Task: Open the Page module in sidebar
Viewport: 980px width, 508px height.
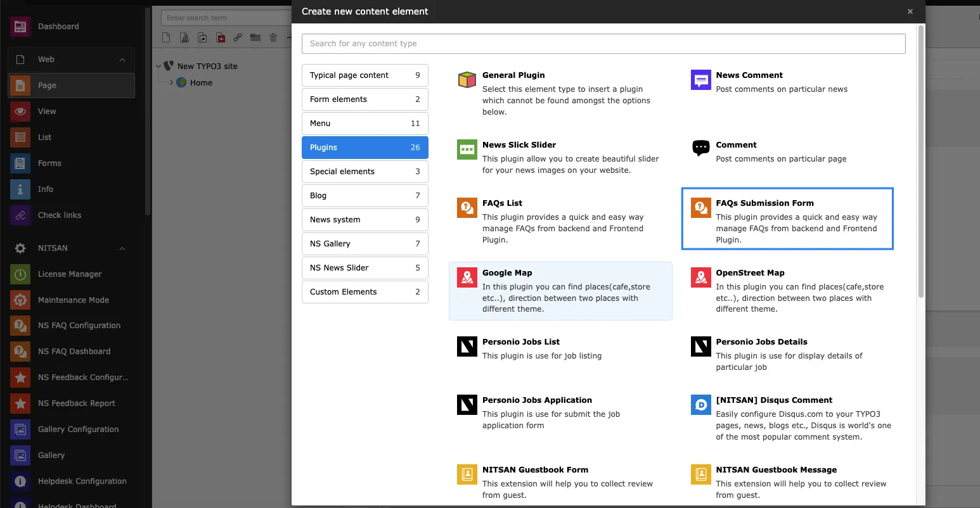Action: (x=71, y=86)
